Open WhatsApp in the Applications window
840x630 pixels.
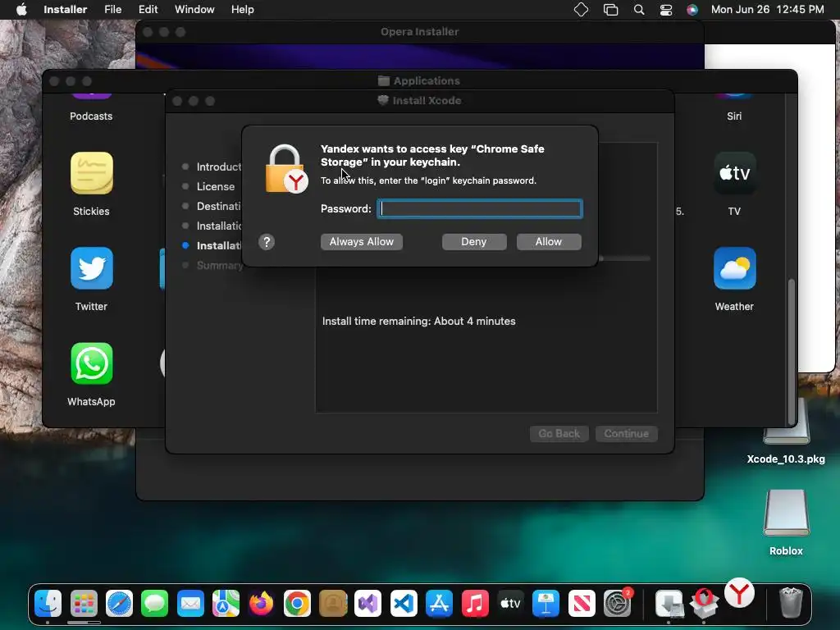pyautogui.click(x=92, y=363)
